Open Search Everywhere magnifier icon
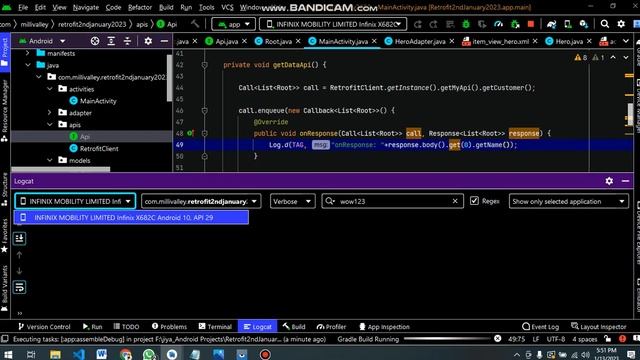Screen dimensions: 640x360 pyautogui.click(x=604, y=24)
